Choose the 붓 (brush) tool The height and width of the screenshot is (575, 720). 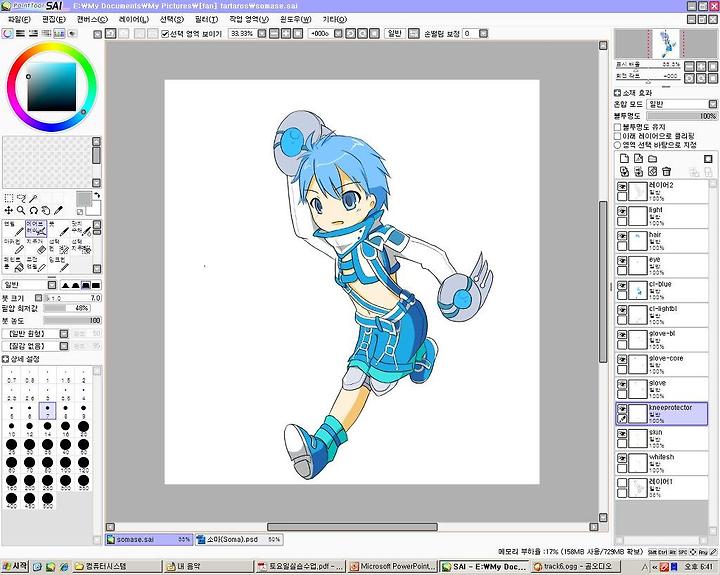point(59,228)
